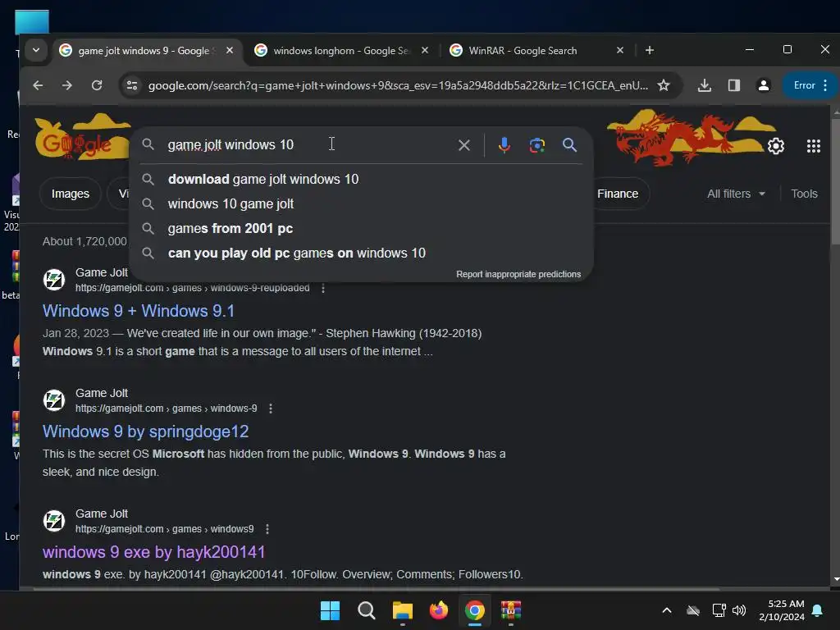The height and width of the screenshot is (630, 840).
Task: Open Firefox from the taskbar
Action: (439, 610)
